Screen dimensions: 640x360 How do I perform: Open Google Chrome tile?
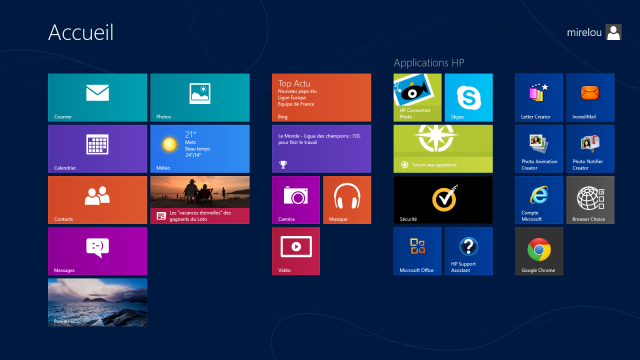tap(539, 251)
